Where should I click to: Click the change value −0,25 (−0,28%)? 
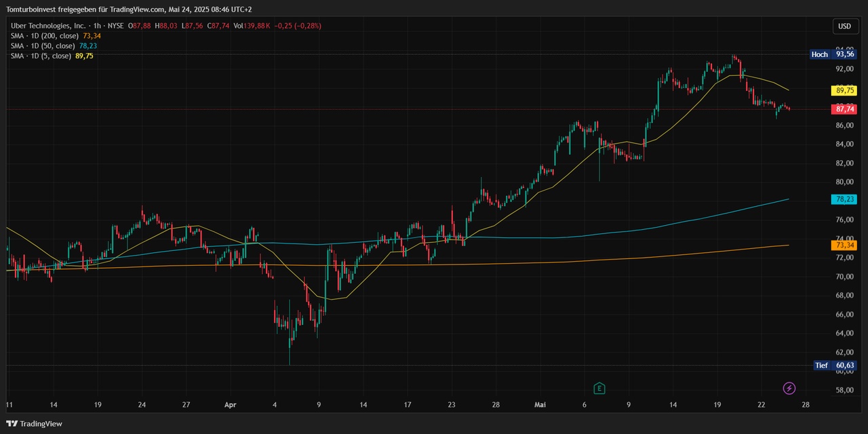(x=298, y=26)
